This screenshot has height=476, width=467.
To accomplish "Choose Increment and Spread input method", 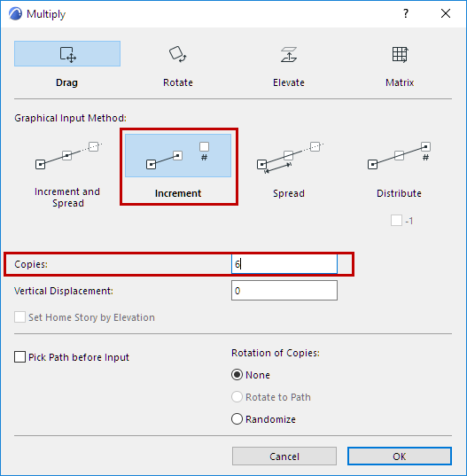I will click(67, 156).
